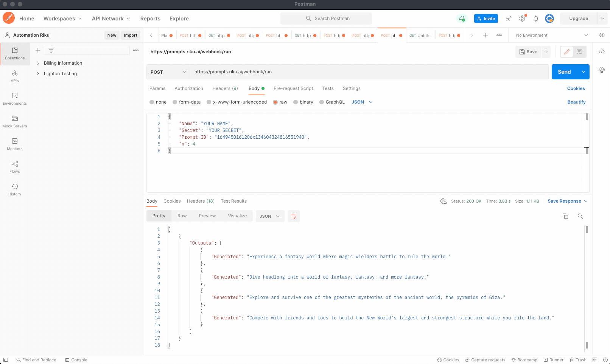Viewport: 610px width, 364px height.
Task: Open Collections in the sidebar
Action: point(15,54)
